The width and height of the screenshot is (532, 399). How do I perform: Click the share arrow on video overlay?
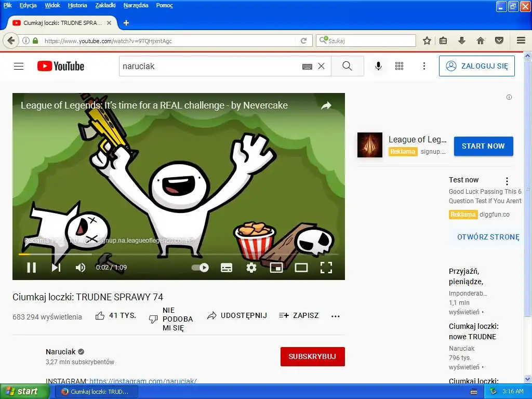point(326,105)
